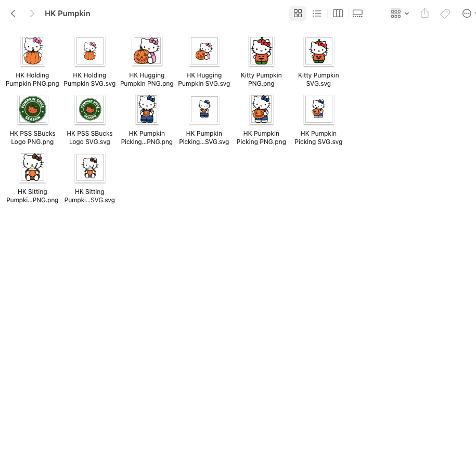This screenshot has height=468, width=476.
Task: Click the file name "HK Pumpkin Picking PNG.png"
Action: [261, 138]
